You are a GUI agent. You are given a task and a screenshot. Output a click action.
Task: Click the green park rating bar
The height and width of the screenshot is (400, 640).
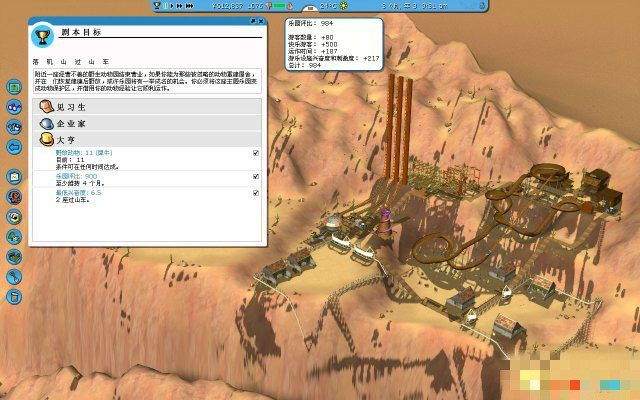(x=279, y=6)
